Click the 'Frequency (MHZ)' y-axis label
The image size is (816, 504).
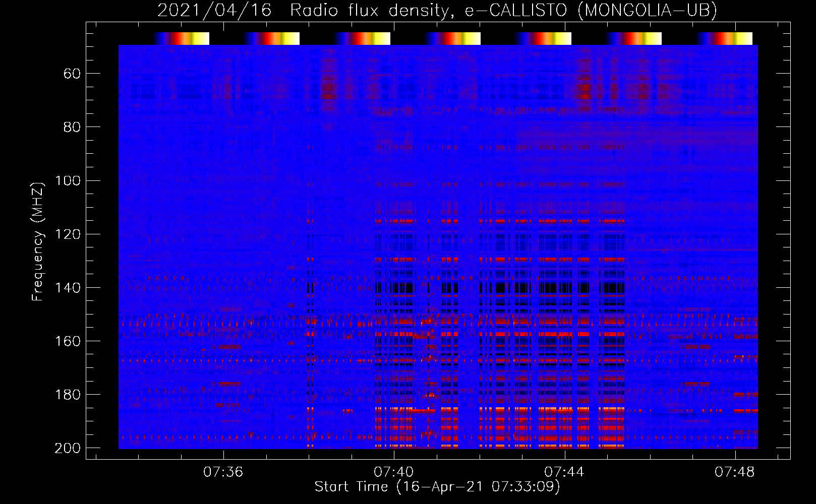pos(38,241)
